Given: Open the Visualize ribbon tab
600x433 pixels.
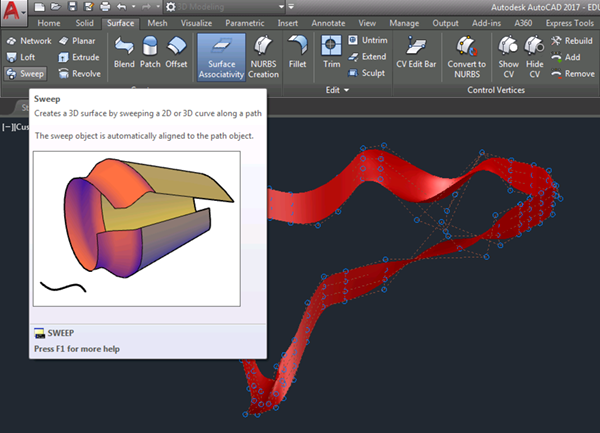Looking at the screenshot, I should click(199, 22).
